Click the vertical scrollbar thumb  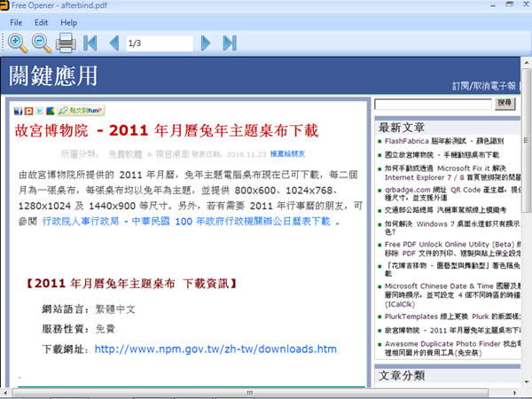click(x=526, y=140)
